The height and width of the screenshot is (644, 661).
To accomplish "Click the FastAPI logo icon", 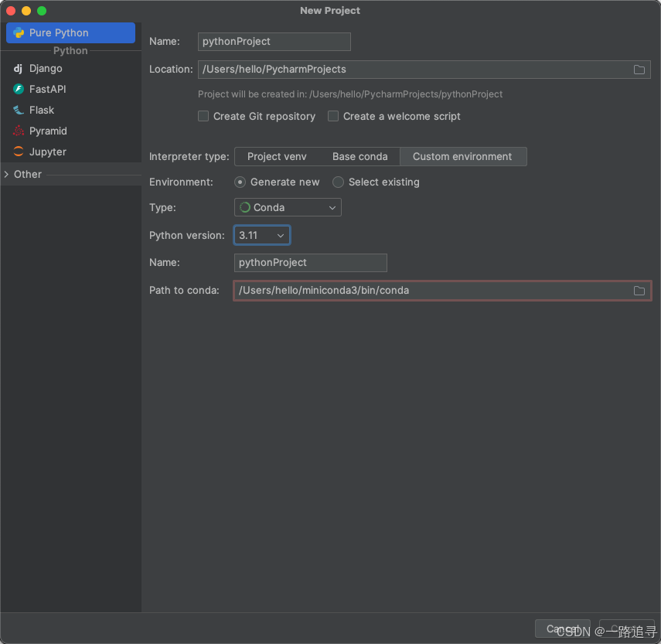I will [x=19, y=89].
